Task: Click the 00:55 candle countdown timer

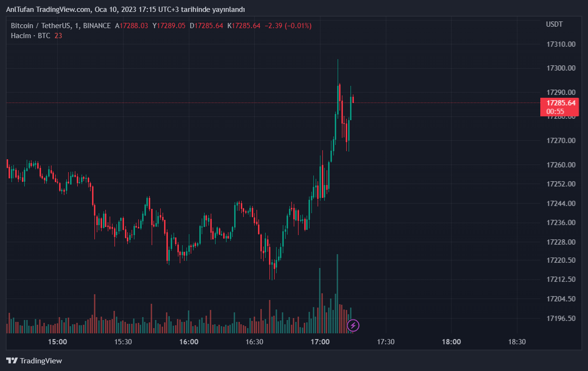Action: tap(555, 112)
